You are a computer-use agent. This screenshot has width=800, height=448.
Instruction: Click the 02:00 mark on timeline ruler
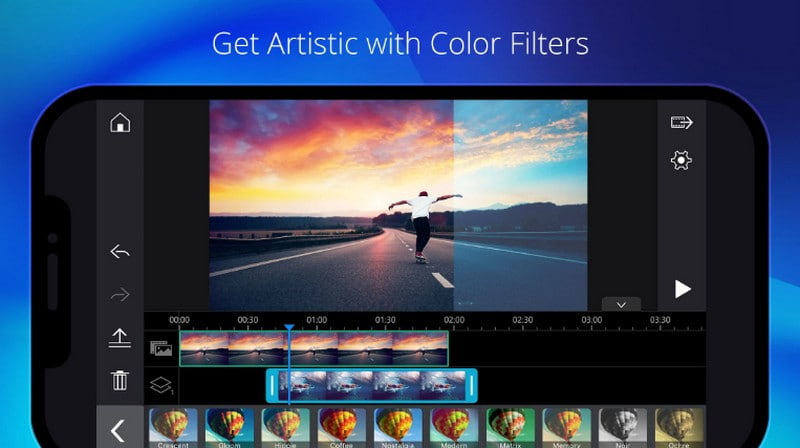click(454, 322)
